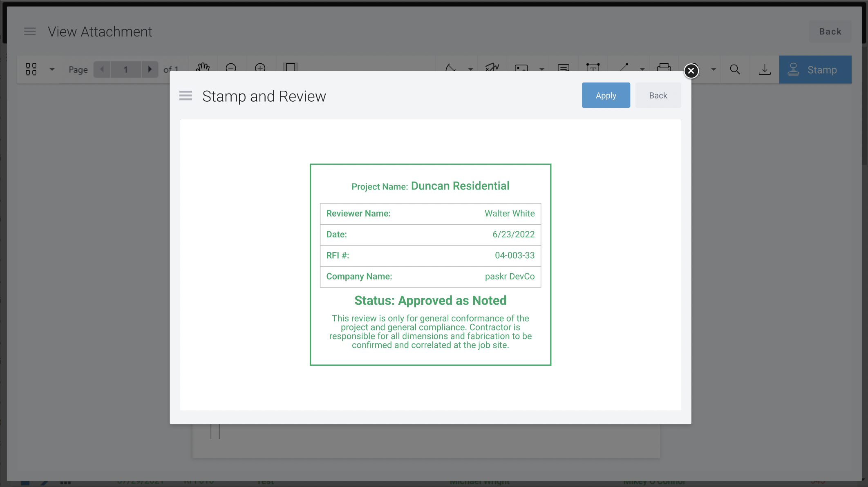Select the pan hand tool
The image size is (868, 487).
[203, 67]
